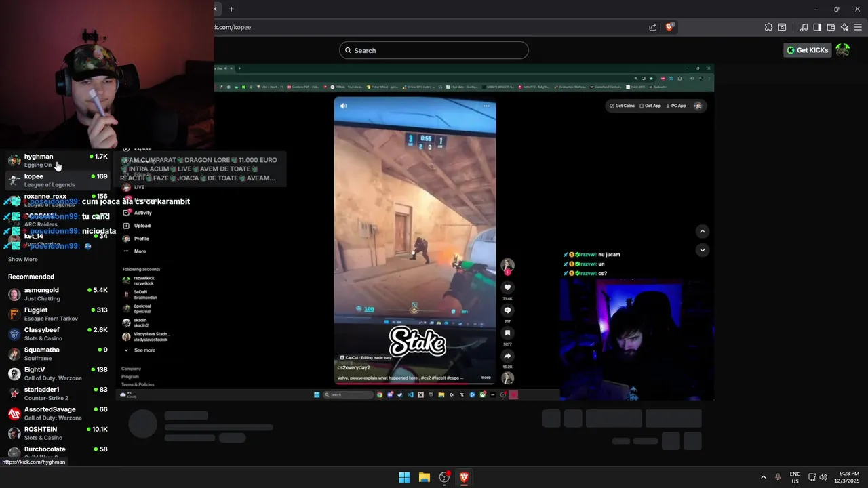868x488 pixels.
Task: Click the address bar showing kick.com/kopee
Action: (427, 27)
